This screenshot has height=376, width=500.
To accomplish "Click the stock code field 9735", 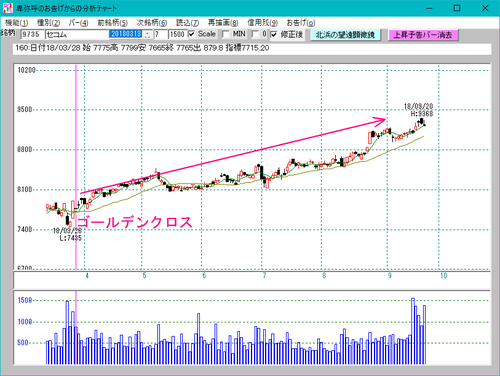I will click(x=32, y=34).
